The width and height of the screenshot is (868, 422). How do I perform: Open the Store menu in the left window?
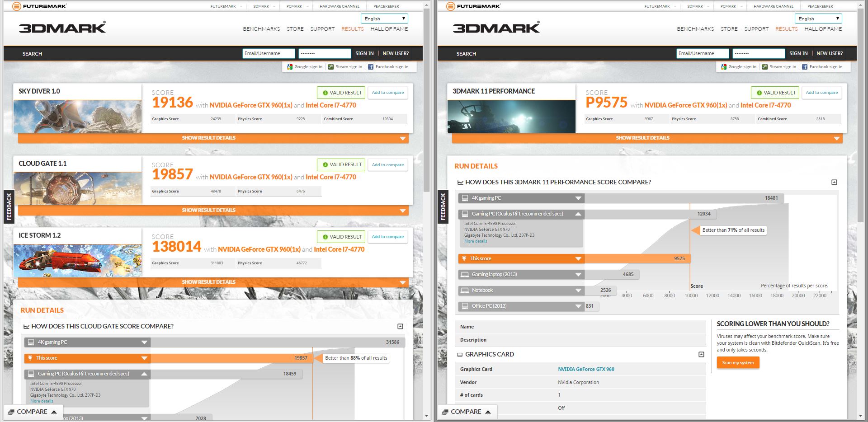(x=295, y=29)
